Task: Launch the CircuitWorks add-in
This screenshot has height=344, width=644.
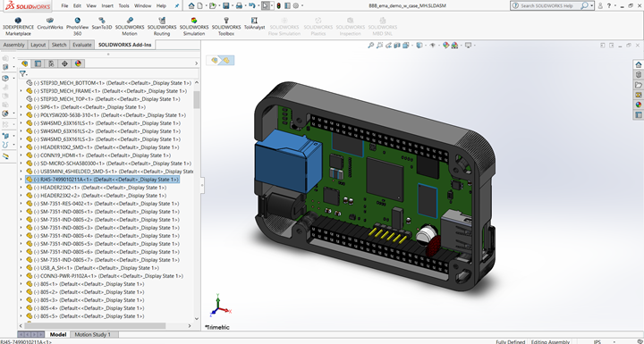Action: point(50,24)
